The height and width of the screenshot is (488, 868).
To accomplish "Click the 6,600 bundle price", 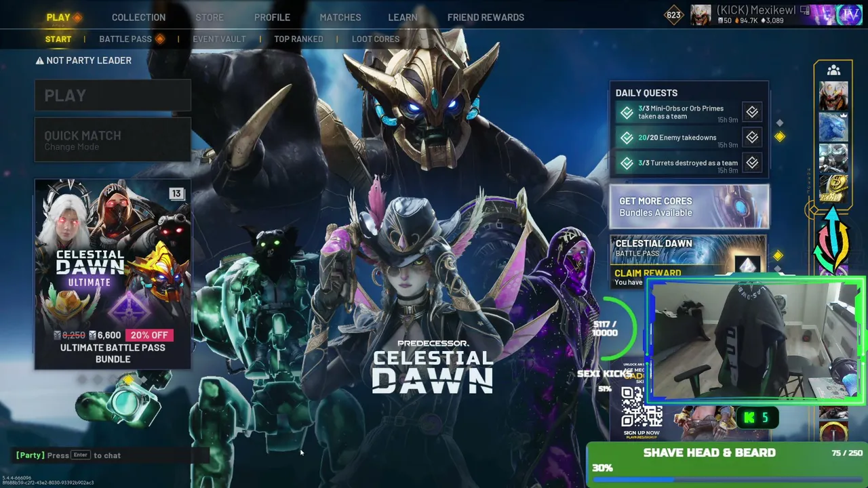I will (x=104, y=335).
